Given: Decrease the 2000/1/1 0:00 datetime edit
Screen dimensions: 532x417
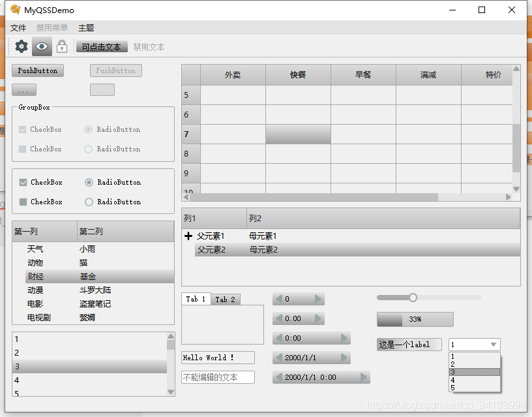Looking at the screenshot, I should click(x=278, y=377).
